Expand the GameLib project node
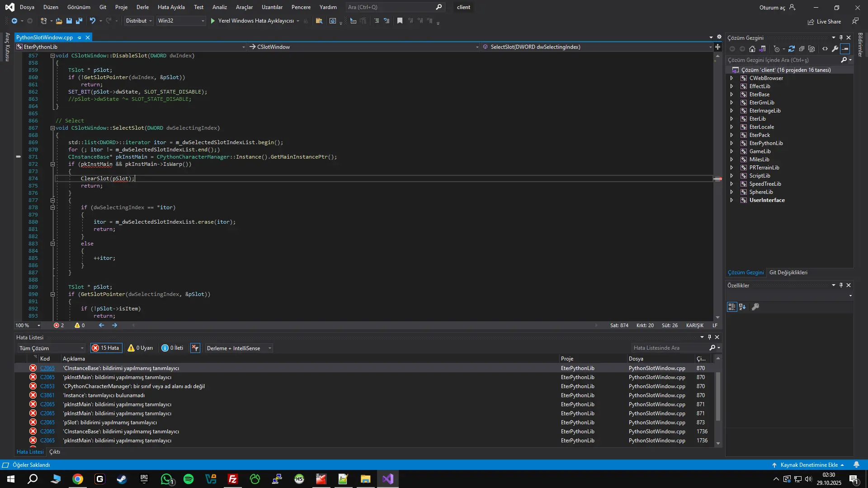 pyautogui.click(x=731, y=151)
